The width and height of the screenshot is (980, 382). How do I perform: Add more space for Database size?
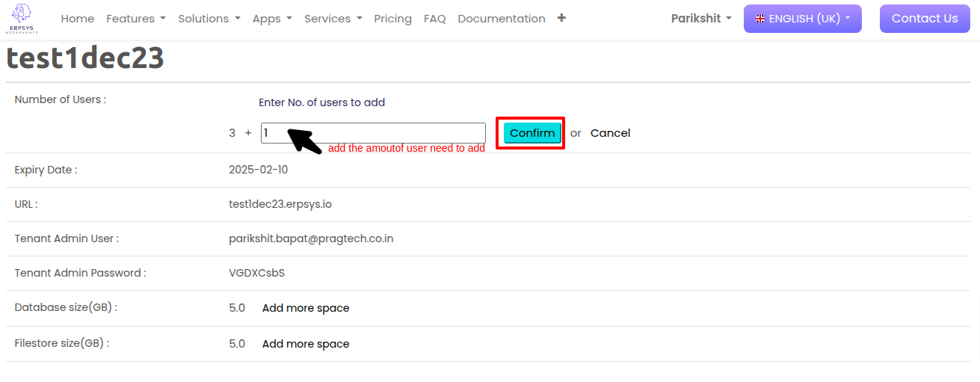[306, 308]
